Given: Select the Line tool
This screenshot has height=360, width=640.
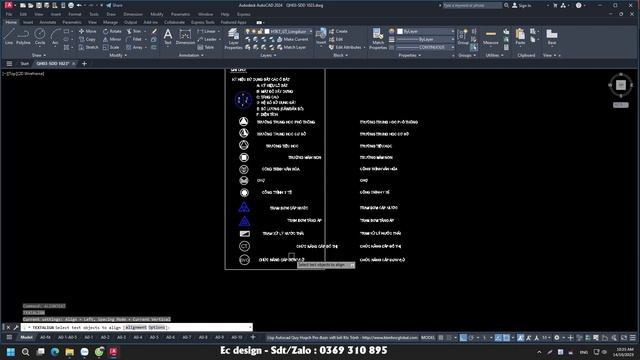Looking at the screenshot, I should click(9, 36).
